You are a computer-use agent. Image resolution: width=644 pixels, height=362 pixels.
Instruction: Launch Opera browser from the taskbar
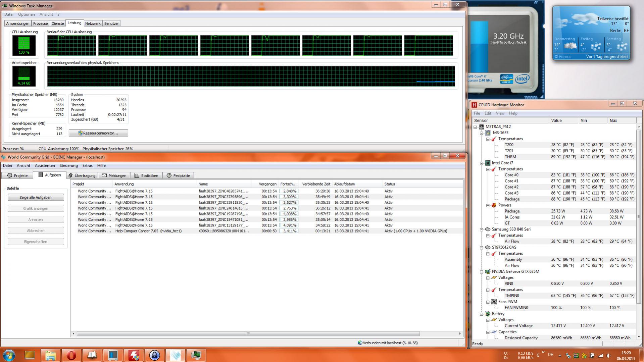71,355
